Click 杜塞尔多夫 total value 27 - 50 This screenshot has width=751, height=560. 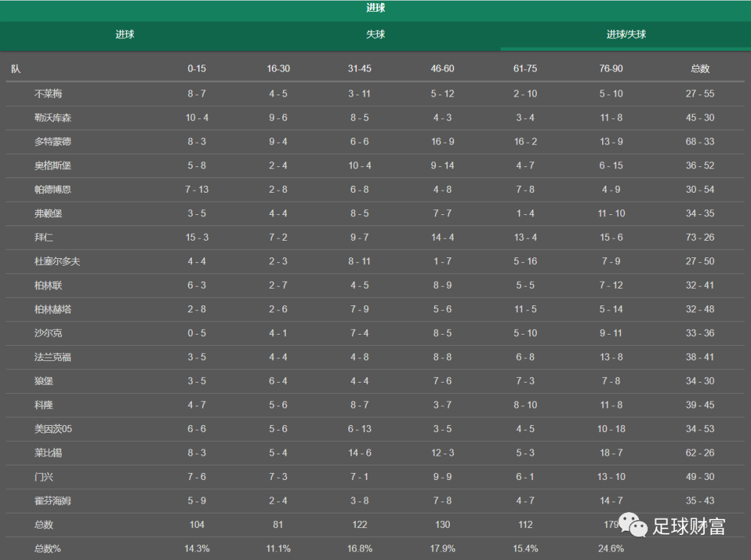(x=700, y=262)
